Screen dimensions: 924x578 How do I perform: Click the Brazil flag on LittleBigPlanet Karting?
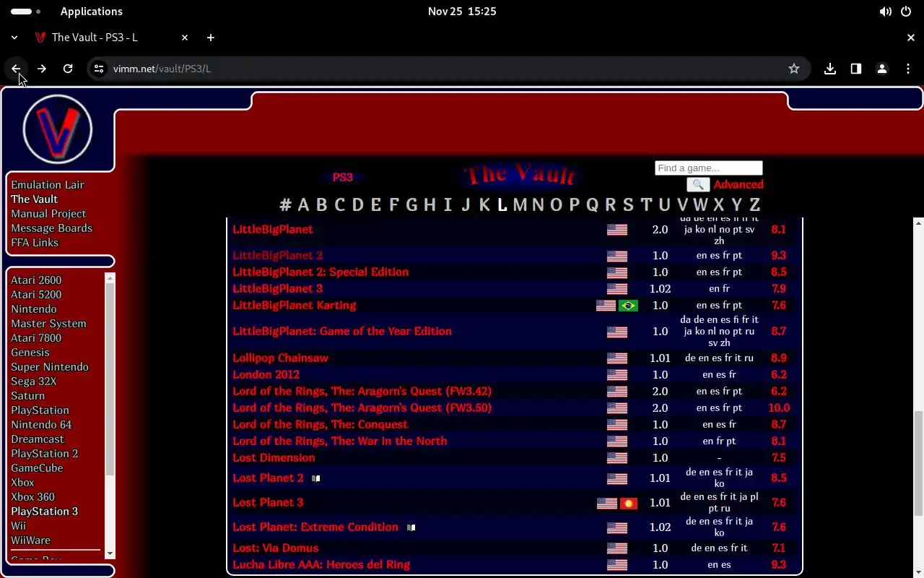tap(628, 306)
